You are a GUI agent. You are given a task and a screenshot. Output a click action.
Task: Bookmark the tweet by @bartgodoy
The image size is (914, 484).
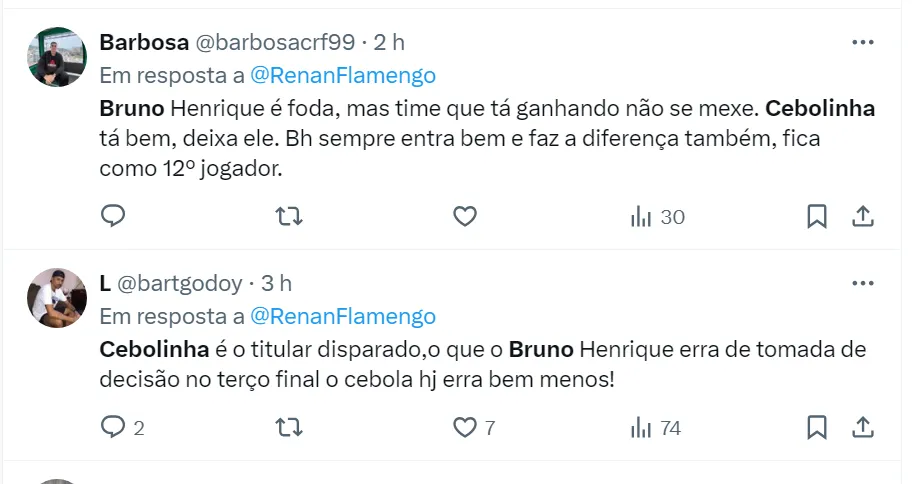point(817,428)
